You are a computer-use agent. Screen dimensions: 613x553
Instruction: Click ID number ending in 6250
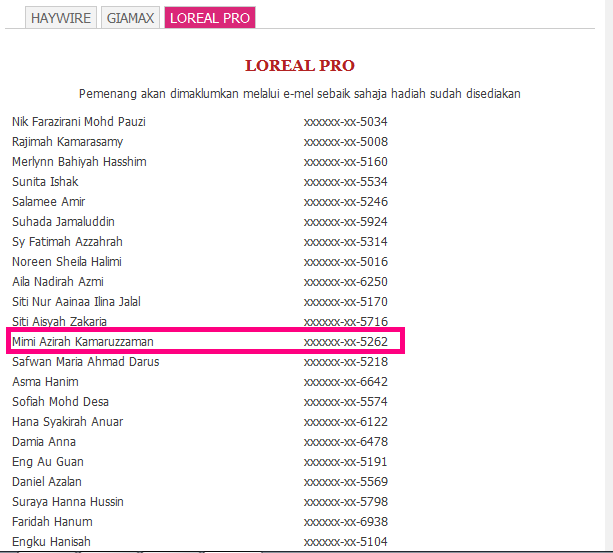[345, 282]
